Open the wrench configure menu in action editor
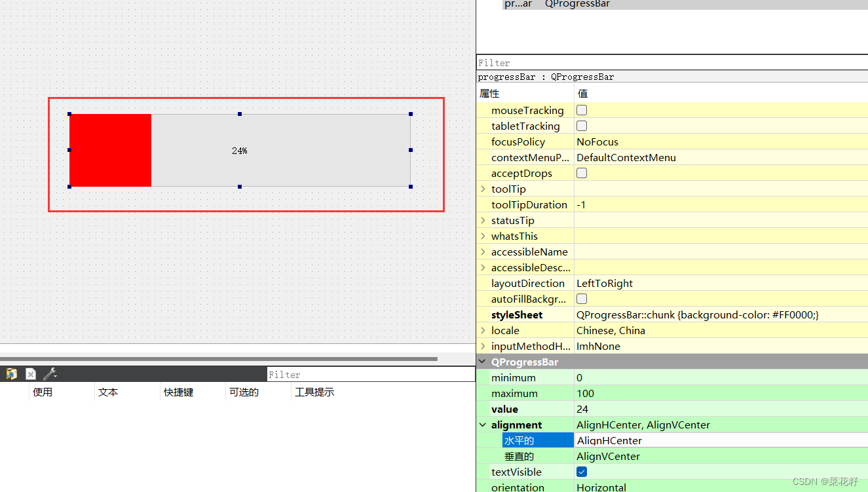The image size is (868, 492). click(50, 373)
